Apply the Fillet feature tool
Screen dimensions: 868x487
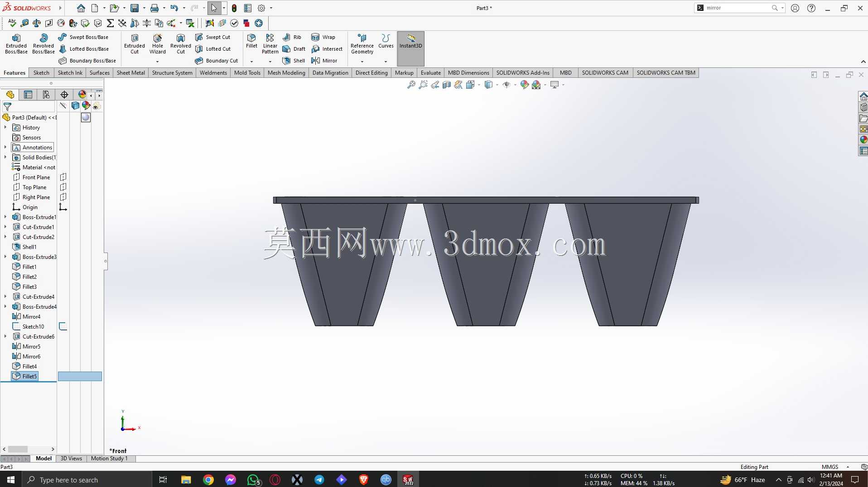(x=251, y=41)
